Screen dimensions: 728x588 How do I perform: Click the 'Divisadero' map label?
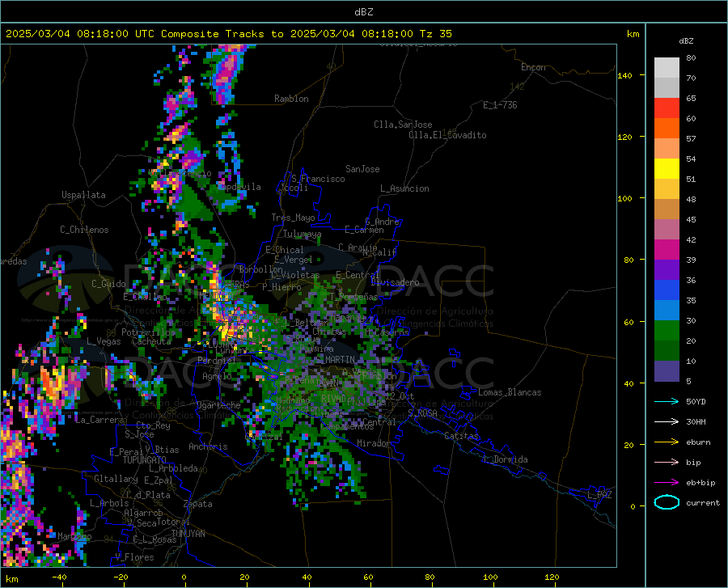point(395,282)
